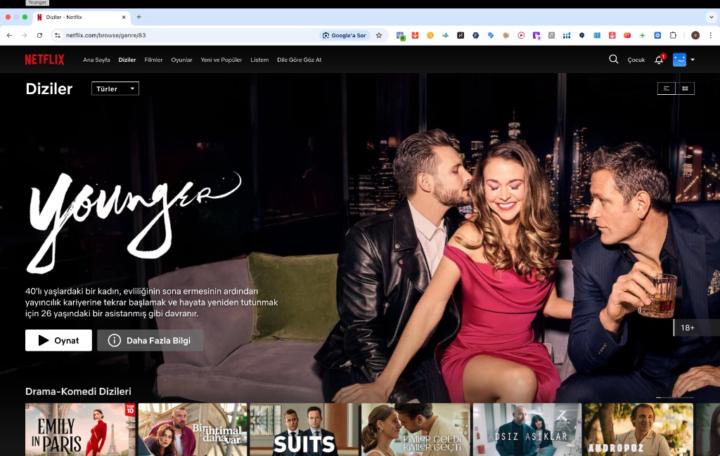Open the Kimler Geldi Kimler Geçti thumbnail

click(x=416, y=430)
